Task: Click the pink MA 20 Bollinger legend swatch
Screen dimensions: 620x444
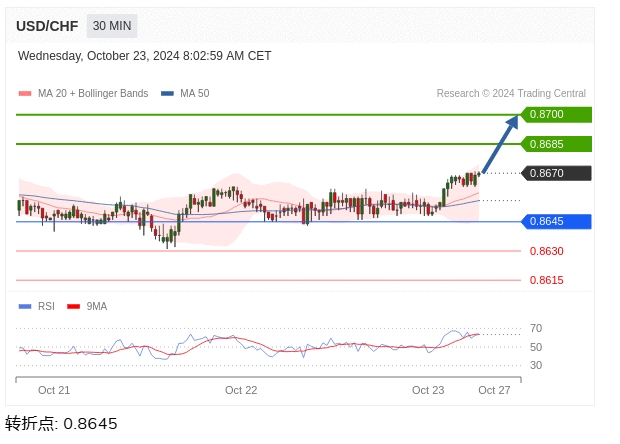Action: (25, 94)
